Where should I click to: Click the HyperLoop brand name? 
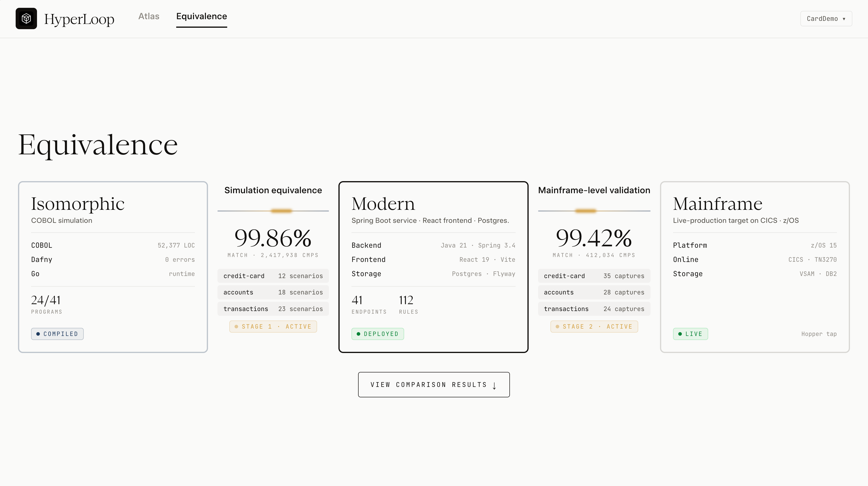coord(79,19)
